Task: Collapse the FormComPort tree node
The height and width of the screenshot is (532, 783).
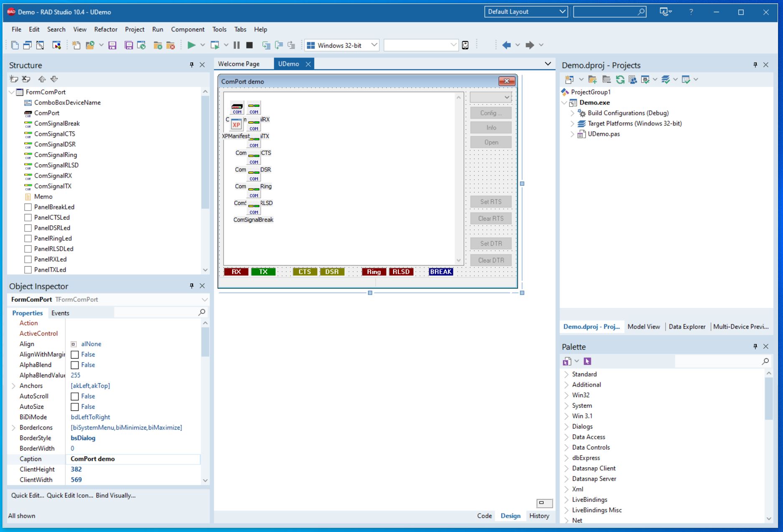Action: pos(12,92)
